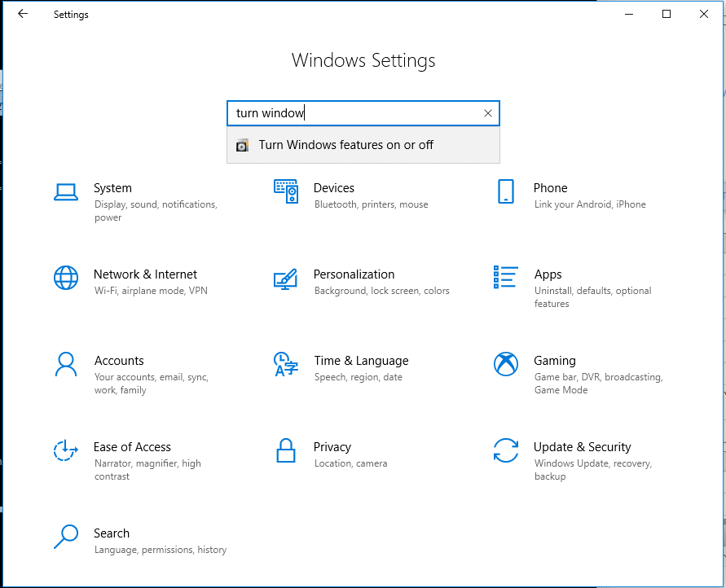Viewport: 726px width, 588px height.
Task: Open the Gaming Xbox icon
Action: 506,364
